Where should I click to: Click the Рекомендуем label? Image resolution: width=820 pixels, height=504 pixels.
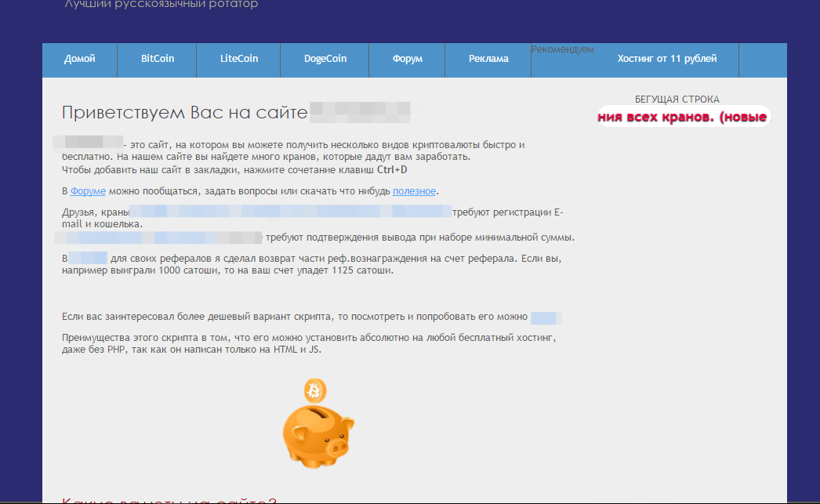pyautogui.click(x=563, y=49)
